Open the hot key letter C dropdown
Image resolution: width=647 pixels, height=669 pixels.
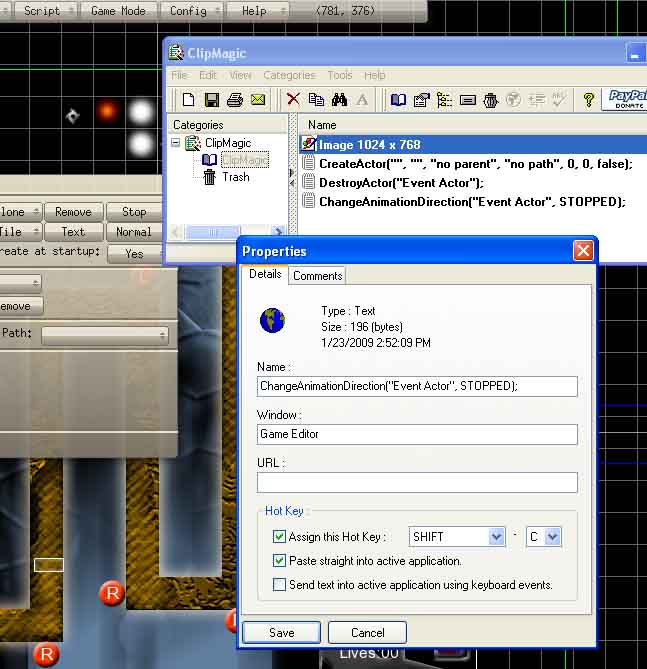tap(552, 536)
